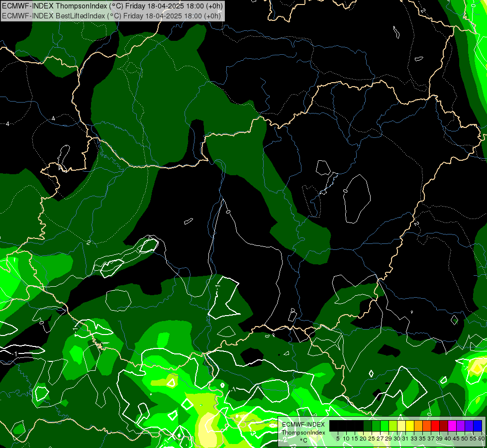The height and width of the screenshot is (448, 487).
Task: Click the legend tick value '35'
Action: [423, 439]
